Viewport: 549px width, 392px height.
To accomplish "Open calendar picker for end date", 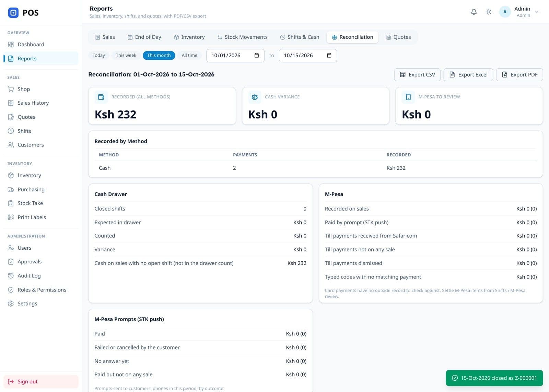I will coord(329,56).
